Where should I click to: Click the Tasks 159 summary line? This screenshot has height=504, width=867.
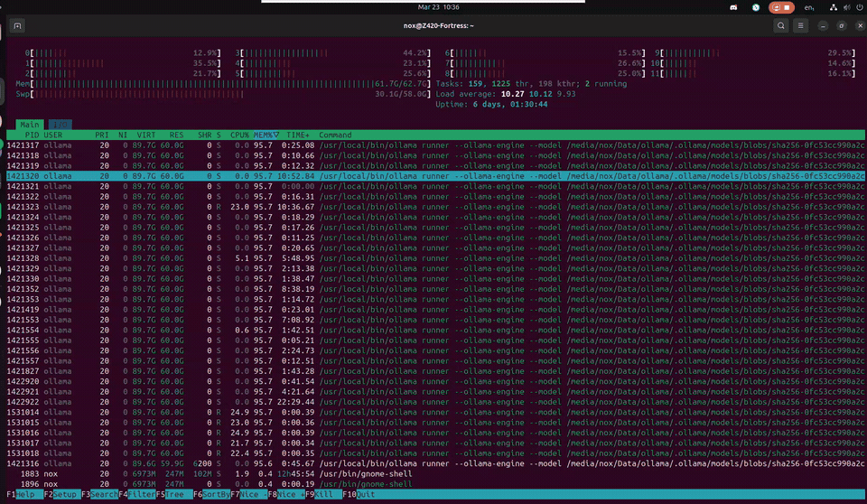(531, 84)
